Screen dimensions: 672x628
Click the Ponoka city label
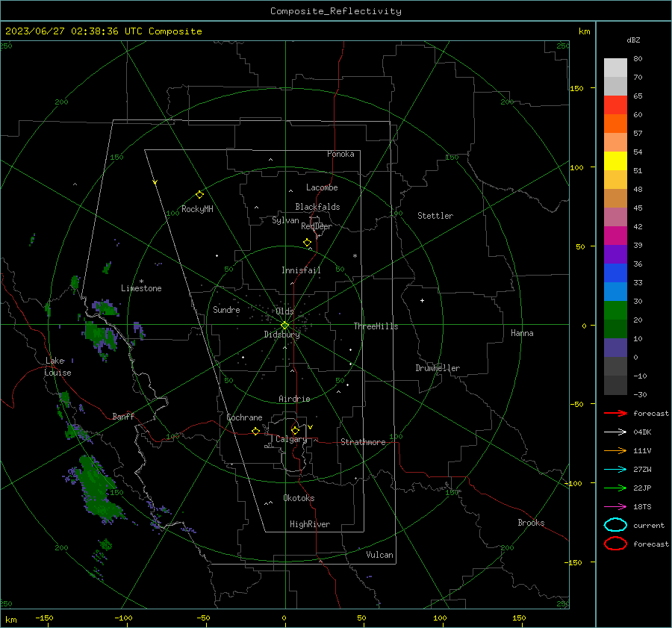340,154
